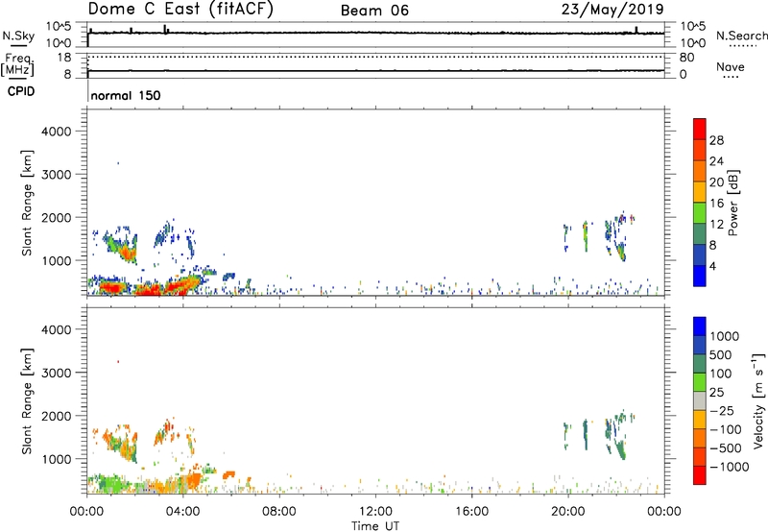Click the red bottom of the velocity colorbar
Image resolution: width=768 pixels, height=532 pixels.
point(700,475)
